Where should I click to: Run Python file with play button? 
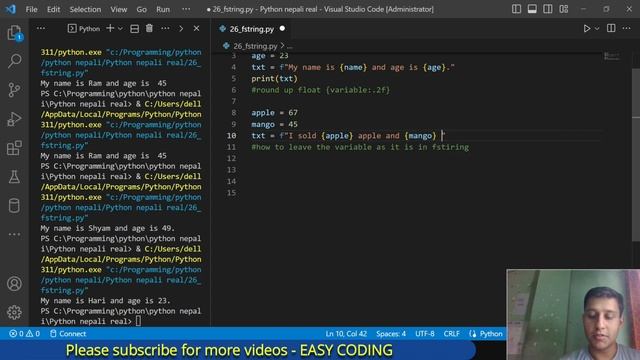(x=587, y=29)
